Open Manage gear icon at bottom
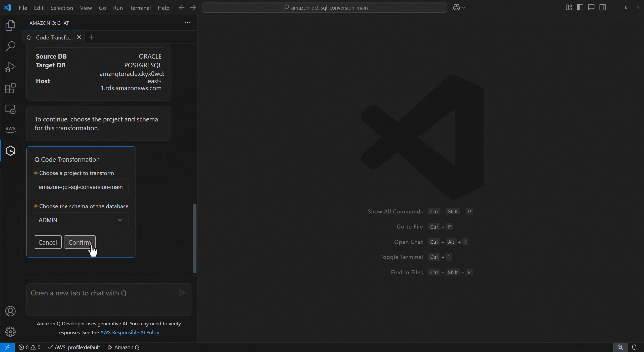The image size is (644, 352). pos(10,332)
